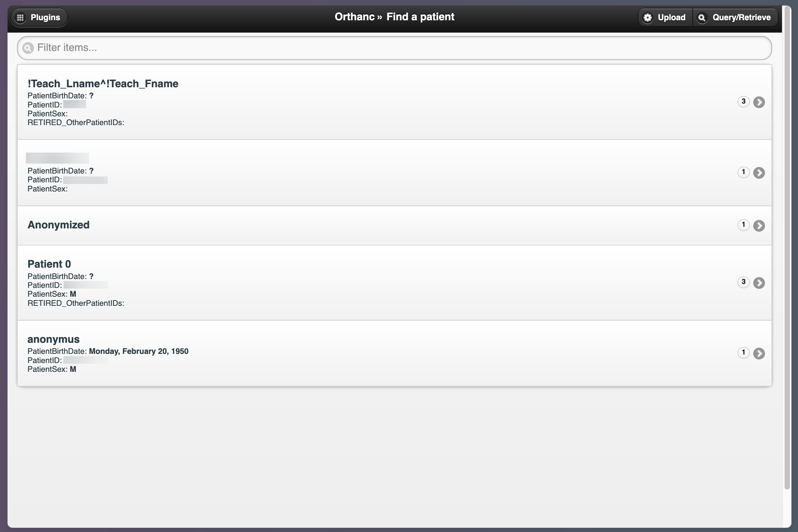Select the Anonymized patient row
Image resolution: width=798 pixels, height=532 pixels.
coord(59,225)
